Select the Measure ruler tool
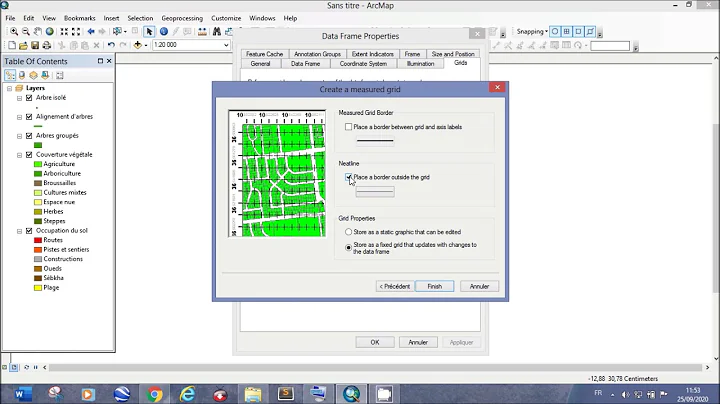 click(202, 31)
